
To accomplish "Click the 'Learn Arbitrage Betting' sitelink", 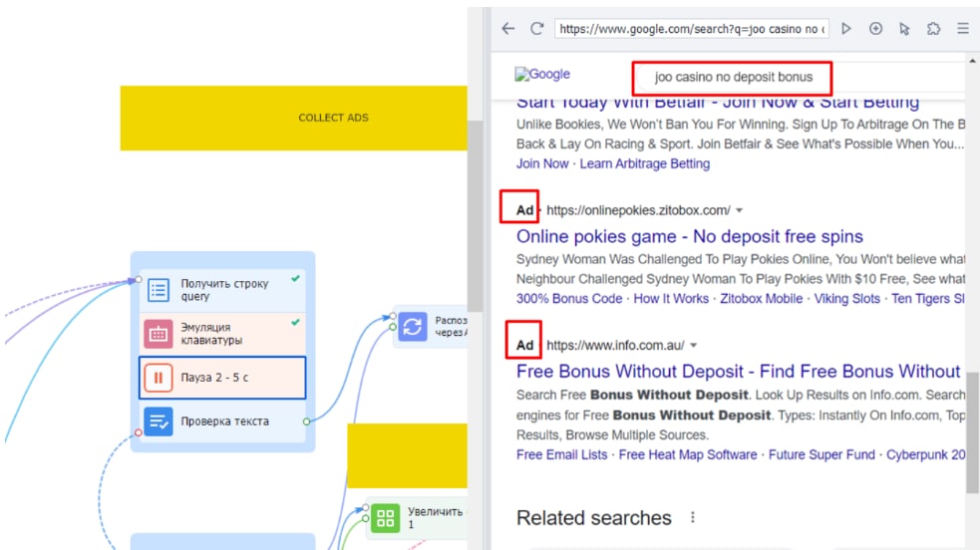I will [x=644, y=163].
